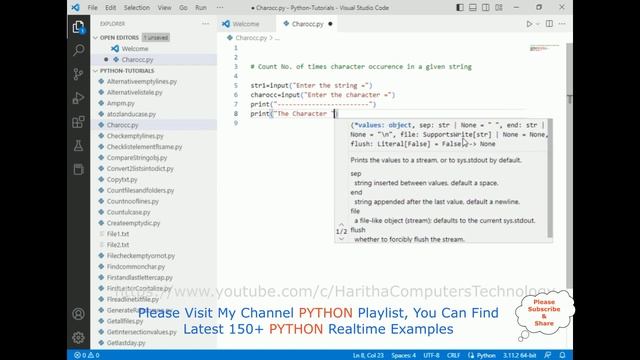Show next signature in hint popup

click(341, 238)
